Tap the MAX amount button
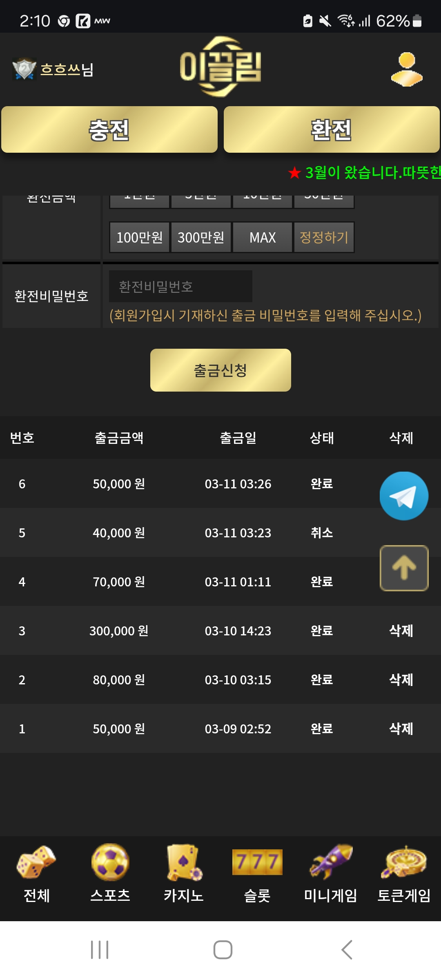Image resolution: width=441 pixels, height=980 pixels. (x=263, y=237)
